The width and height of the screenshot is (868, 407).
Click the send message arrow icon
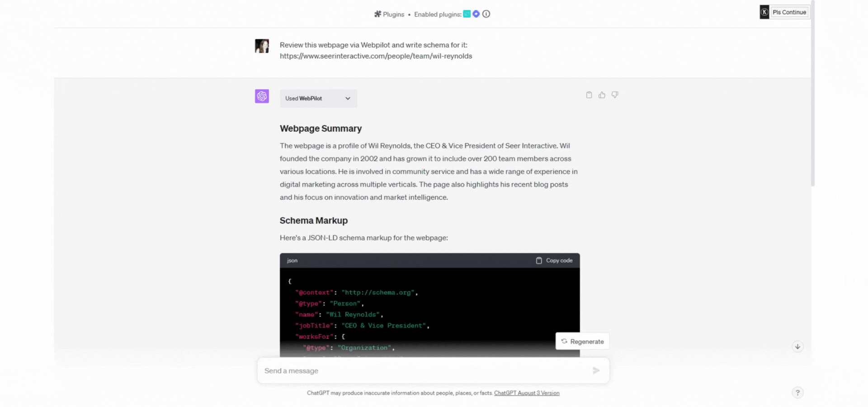tap(596, 371)
